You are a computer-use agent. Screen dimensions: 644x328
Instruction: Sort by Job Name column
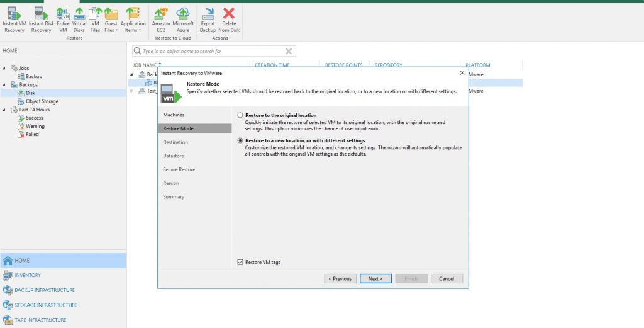coord(145,65)
